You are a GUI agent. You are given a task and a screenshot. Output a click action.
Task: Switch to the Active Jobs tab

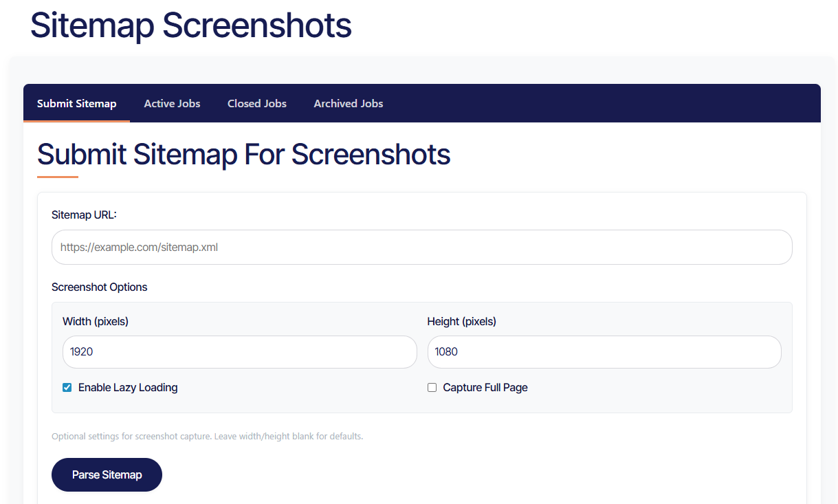(x=172, y=104)
